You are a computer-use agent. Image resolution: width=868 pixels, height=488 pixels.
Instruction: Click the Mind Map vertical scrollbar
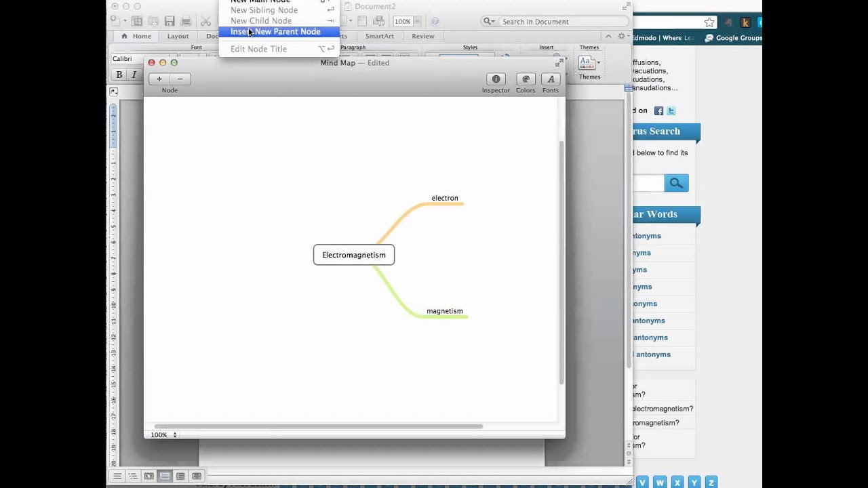point(561,263)
